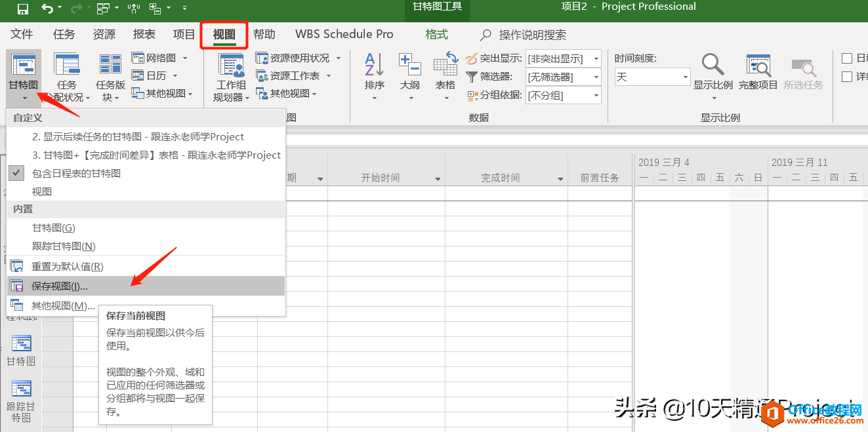This screenshot has width=868, height=432.
Task: Select the 资源工作表 view icon
Action: pyautogui.click(x=262, y=75)
